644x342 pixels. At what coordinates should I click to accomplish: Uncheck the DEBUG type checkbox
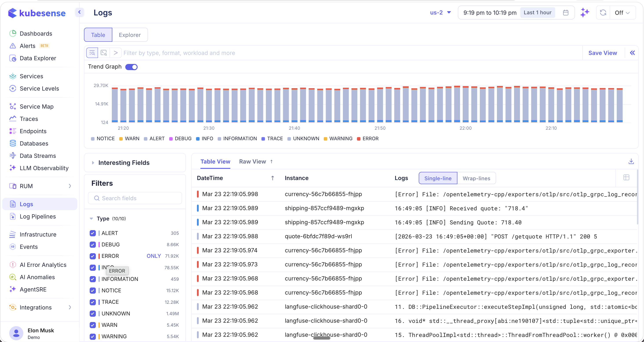pyautogui.click(x=93, y=244)
